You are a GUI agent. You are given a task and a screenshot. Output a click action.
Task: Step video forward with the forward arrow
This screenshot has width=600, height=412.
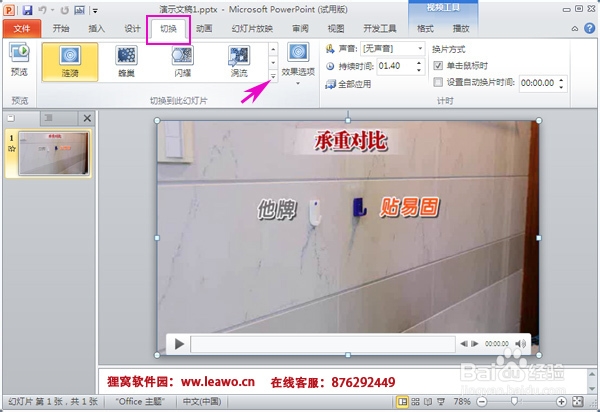474,344
